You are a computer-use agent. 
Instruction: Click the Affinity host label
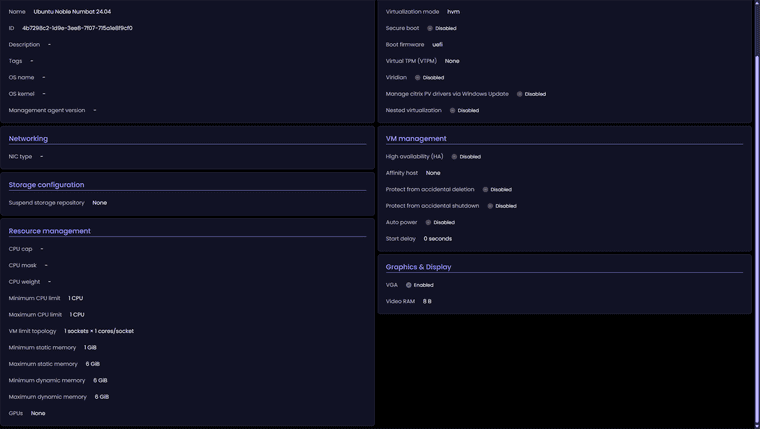point(402,173)
